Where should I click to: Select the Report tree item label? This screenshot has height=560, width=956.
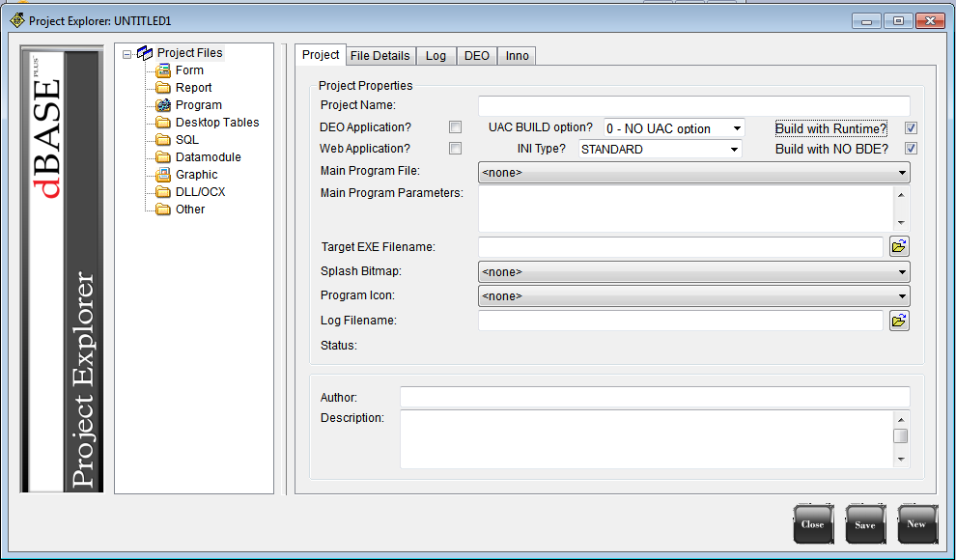click(x=194, y=88)
